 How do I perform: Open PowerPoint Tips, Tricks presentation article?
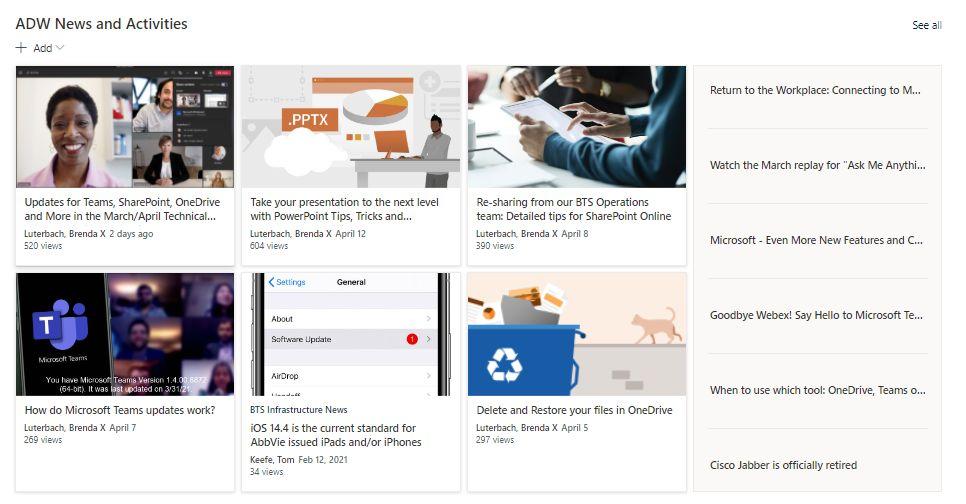coord(344,209)
